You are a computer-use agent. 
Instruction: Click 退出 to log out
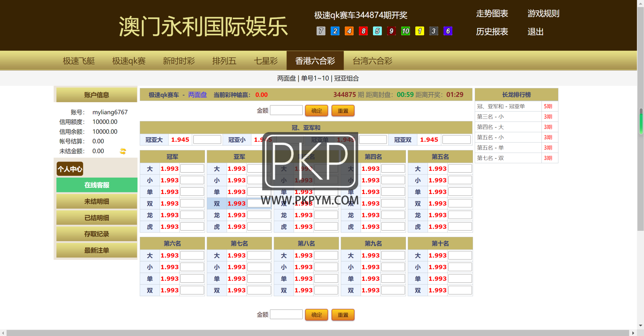pos(535,32)
